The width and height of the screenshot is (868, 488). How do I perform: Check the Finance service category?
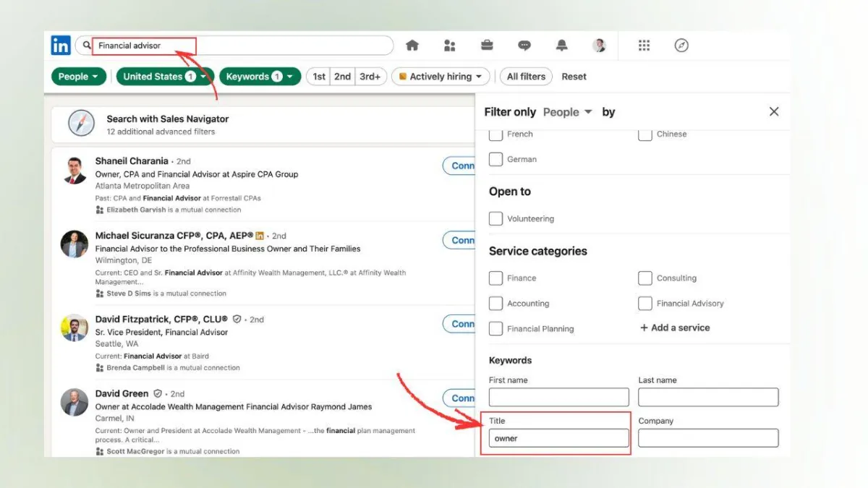[495, 278]
